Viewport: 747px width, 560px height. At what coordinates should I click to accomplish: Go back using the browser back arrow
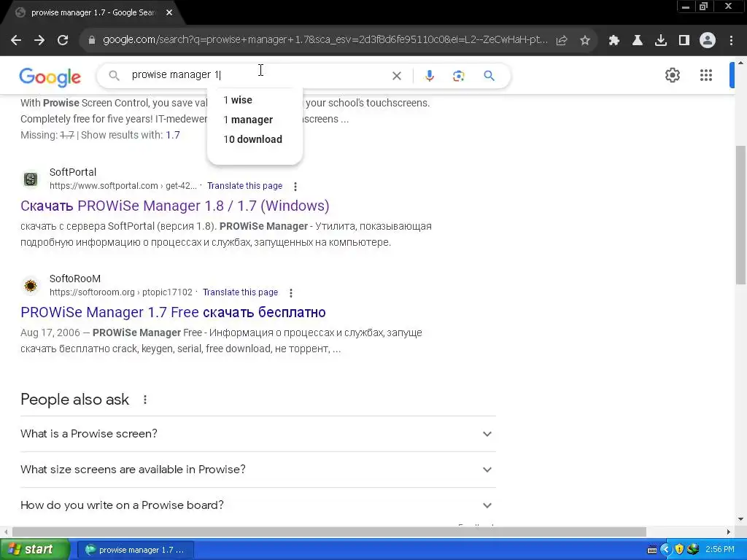[16, 40]
